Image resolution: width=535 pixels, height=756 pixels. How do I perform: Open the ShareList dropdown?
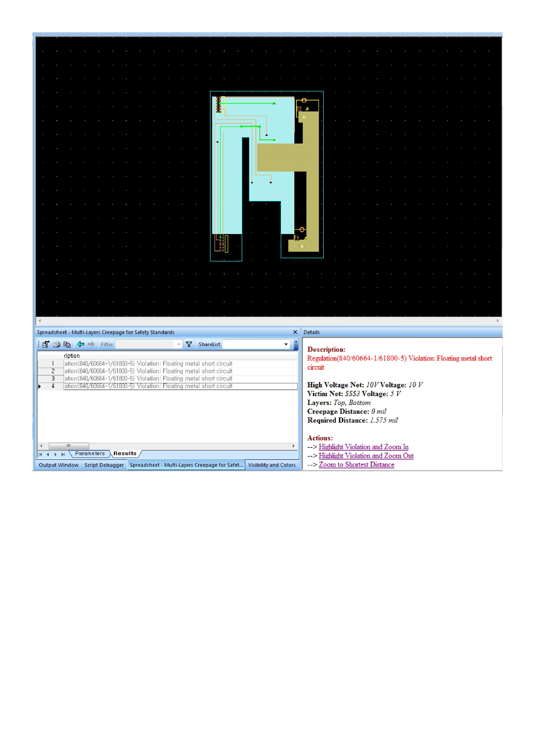[x=286, y=344]
